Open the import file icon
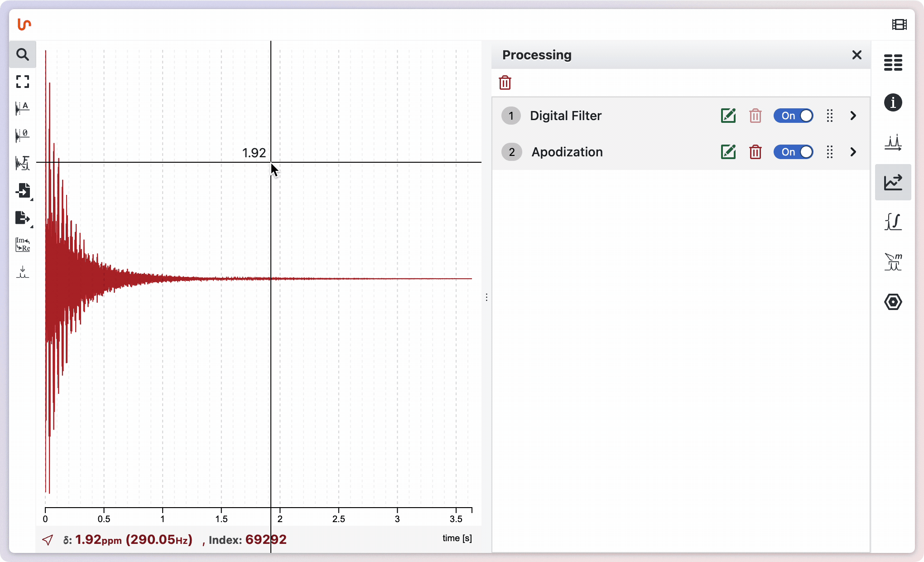Image resolution: width=924 pixels, height=562 pixels. tap(22, 190)
